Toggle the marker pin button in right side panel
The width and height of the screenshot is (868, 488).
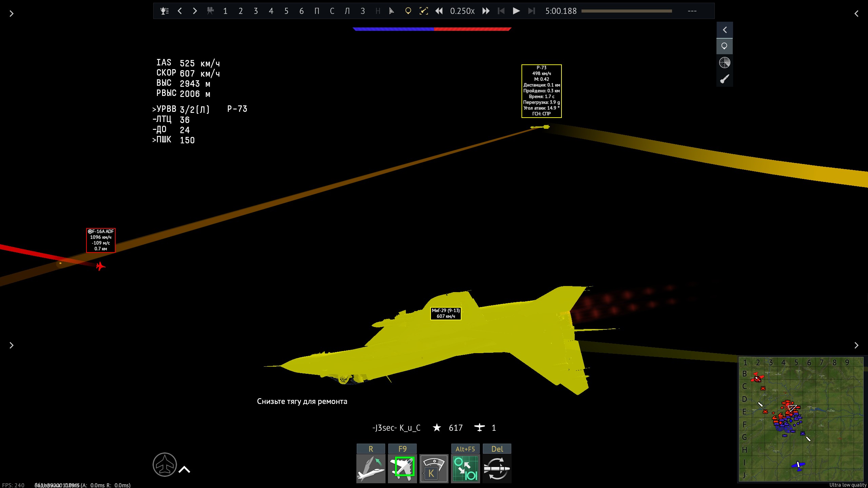click(x=725, y=46)
